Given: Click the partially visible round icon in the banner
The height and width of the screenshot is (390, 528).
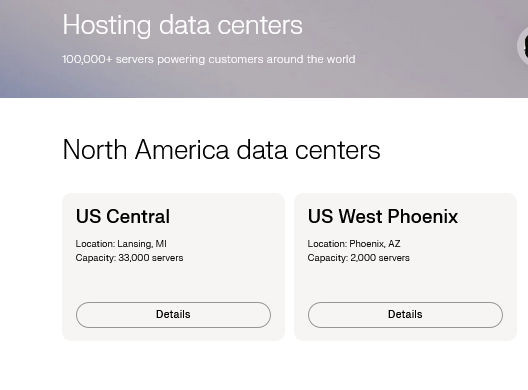Looking at the screenshot, I should pos(523,46).
